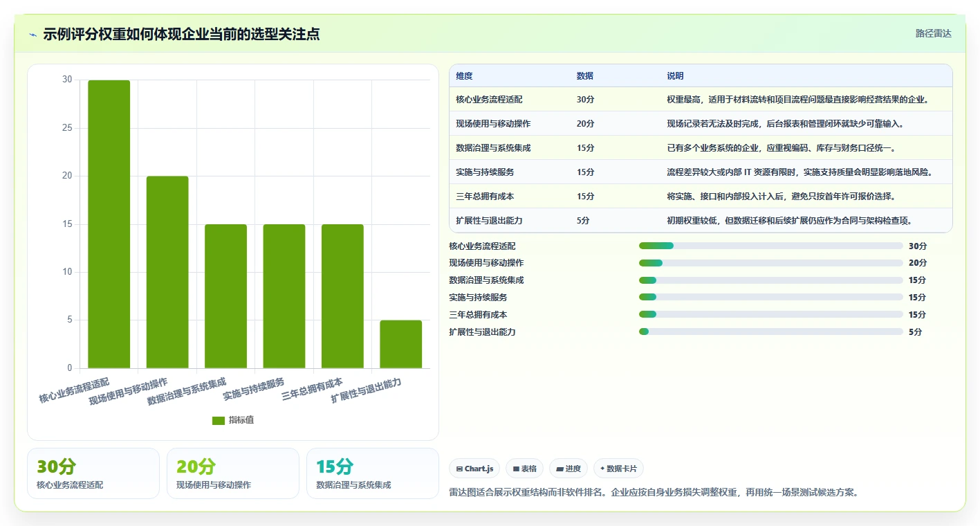Click the Chart.js chip
The width and height of the screenshot is (980, 526).
(x=474, y=469)
